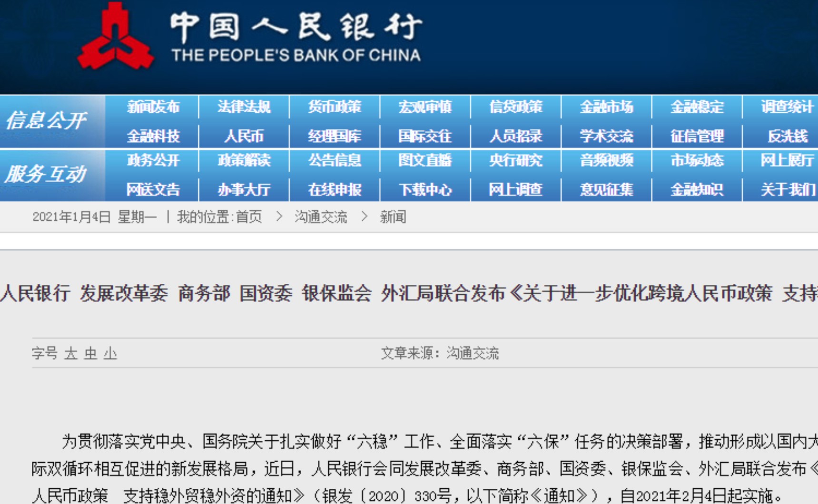Image resolution: width=818 pixels, height=504 pixels.
Task: Go to 金融科技 page
Action: [x=153, y=136]
